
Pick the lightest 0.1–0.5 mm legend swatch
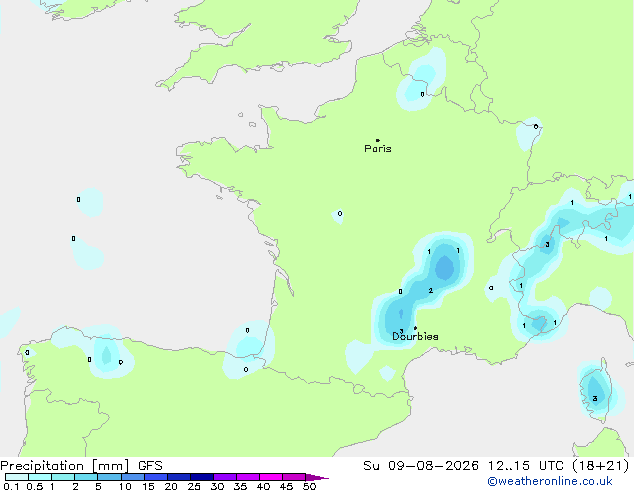pyautogui.click(x=17, y=477)
